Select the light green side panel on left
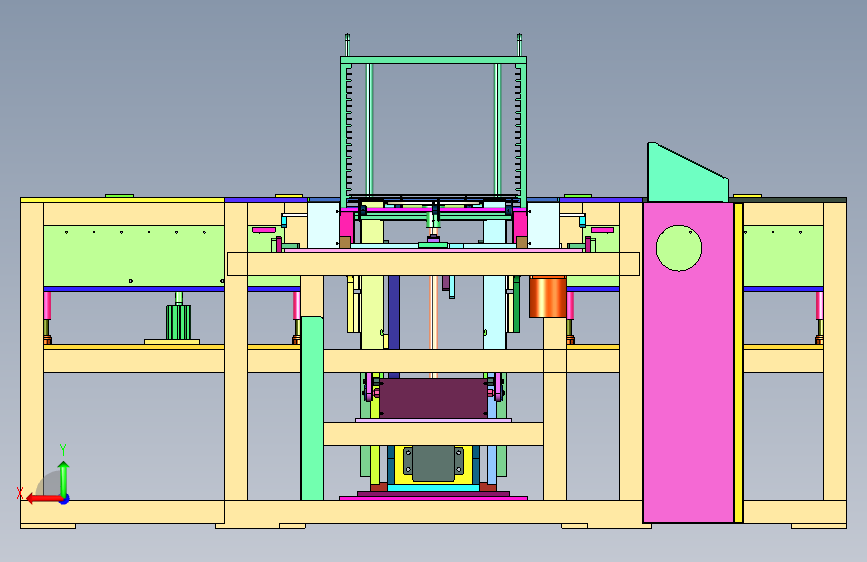 click(x=134, y=256)
